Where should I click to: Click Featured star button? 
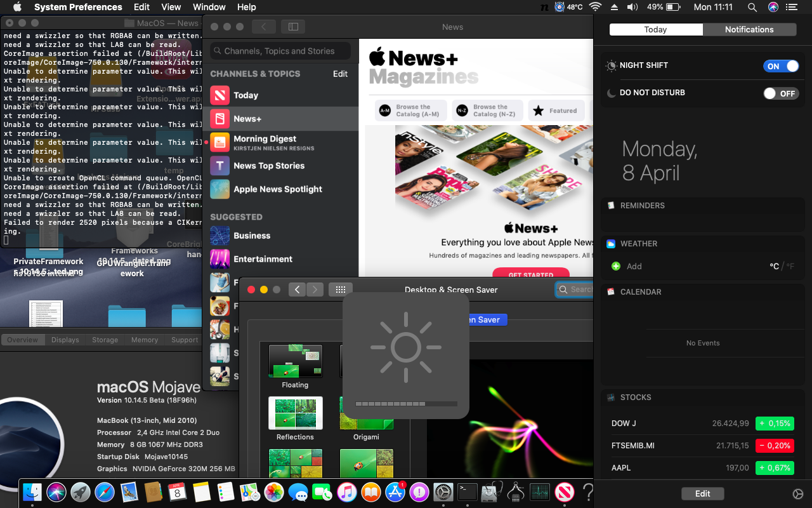tap(556, 110)
